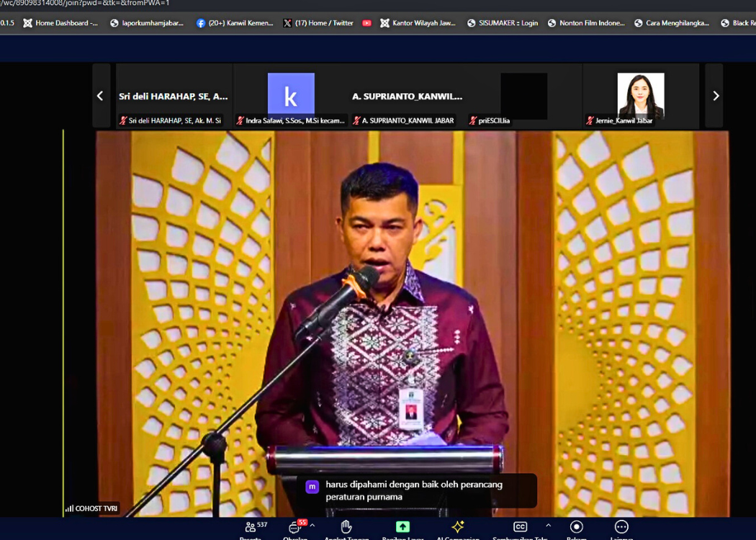Open Home Dashboard bookmark
Viewport: 756px width, 540px height.
[60, 23]
